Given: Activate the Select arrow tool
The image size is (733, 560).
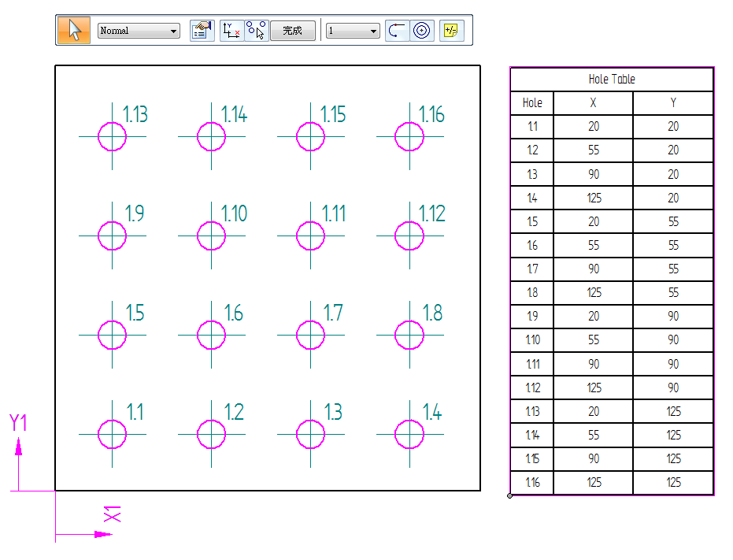Looking at the screenshot, I should (x=74, y=31).
